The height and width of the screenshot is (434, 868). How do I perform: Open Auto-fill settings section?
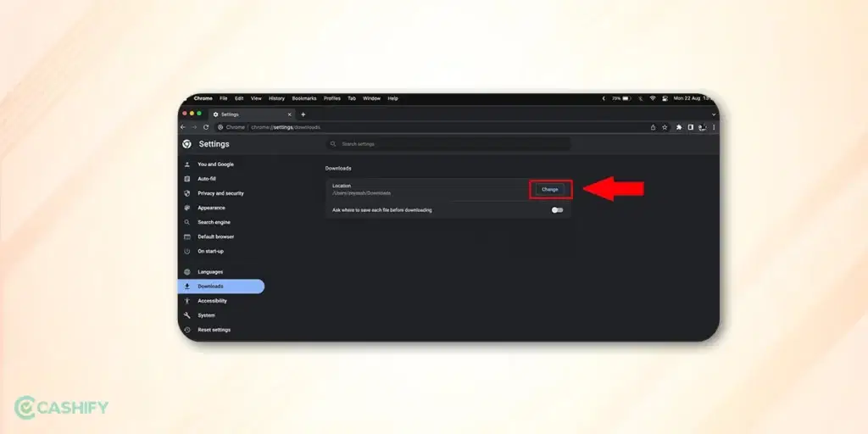pos(207,179)
